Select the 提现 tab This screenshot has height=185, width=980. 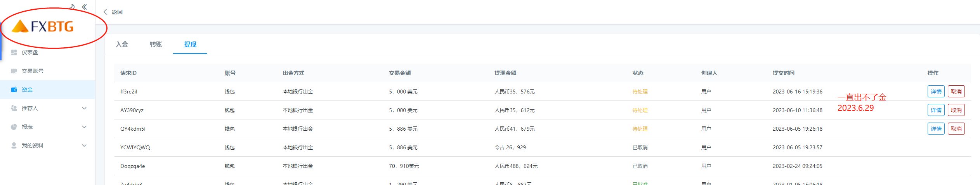click(190, 44)
